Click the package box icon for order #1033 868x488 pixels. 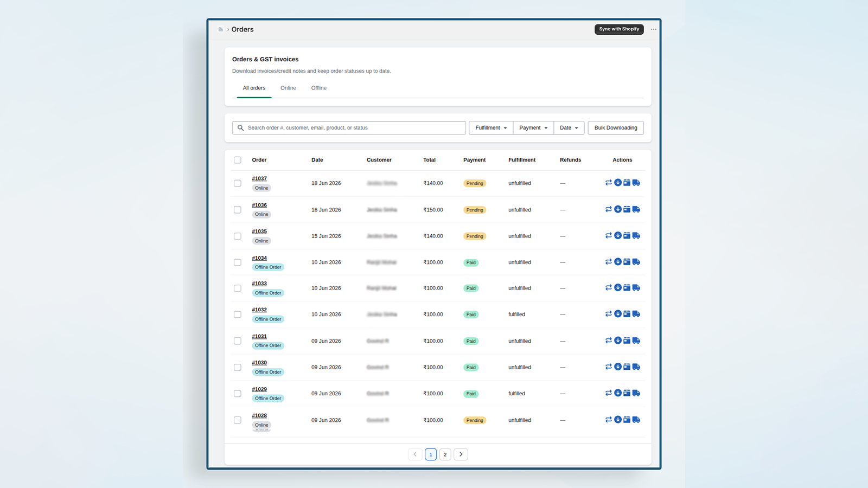(627, 287)
